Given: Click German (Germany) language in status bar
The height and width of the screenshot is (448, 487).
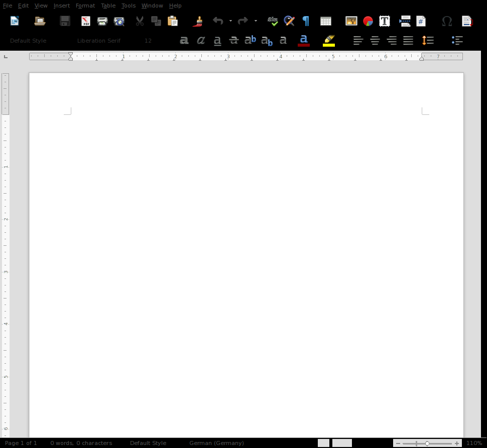Looking at the screenshot, I should pyautogui.click(x=216, y=443).
